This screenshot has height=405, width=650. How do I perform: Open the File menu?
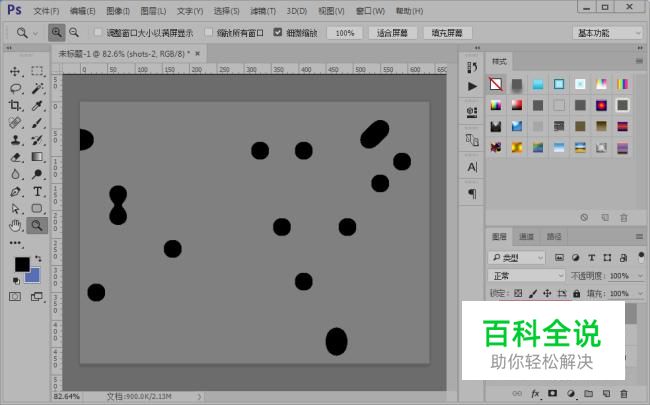(x=46, y=11)
